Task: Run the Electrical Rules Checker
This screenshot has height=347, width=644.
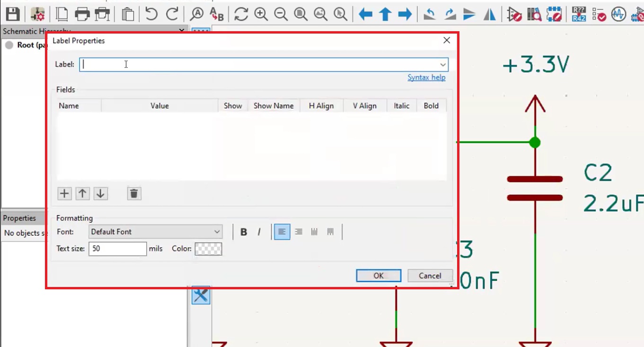Action: (599, 14)
